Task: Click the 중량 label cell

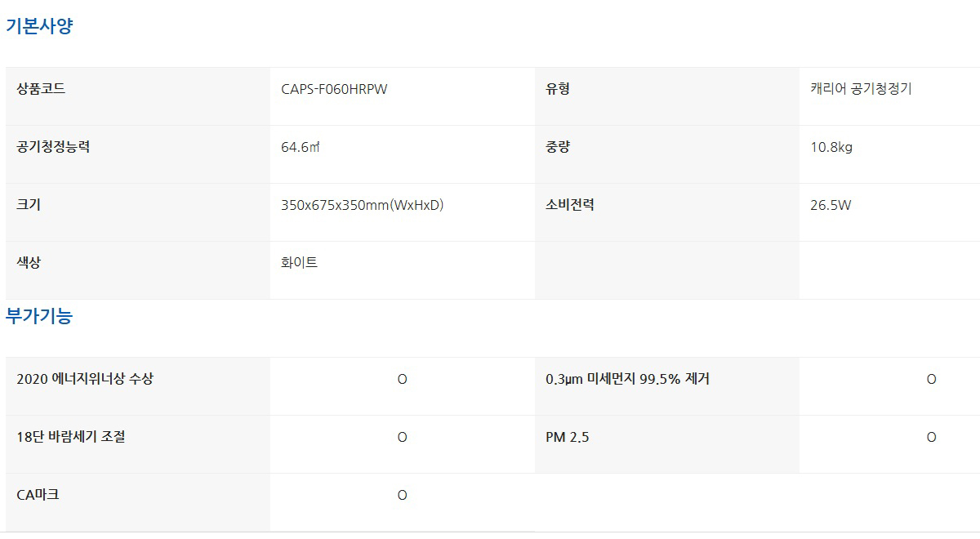Action: pos(558,147)
